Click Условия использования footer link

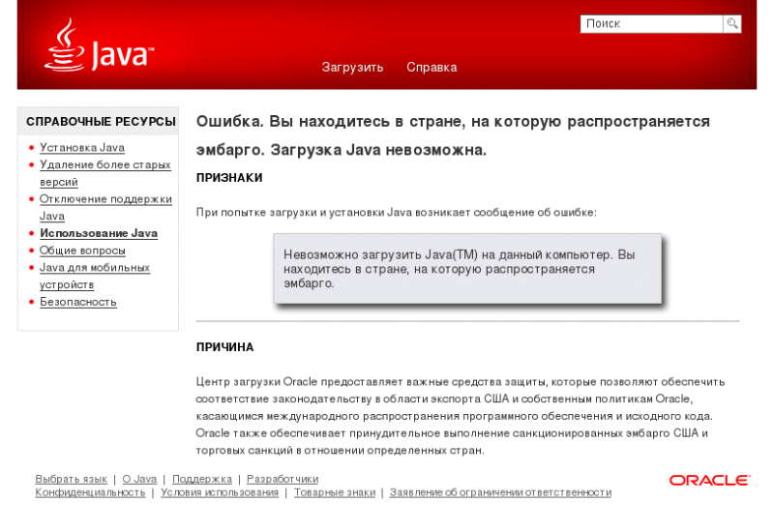(x=220, y=492)
